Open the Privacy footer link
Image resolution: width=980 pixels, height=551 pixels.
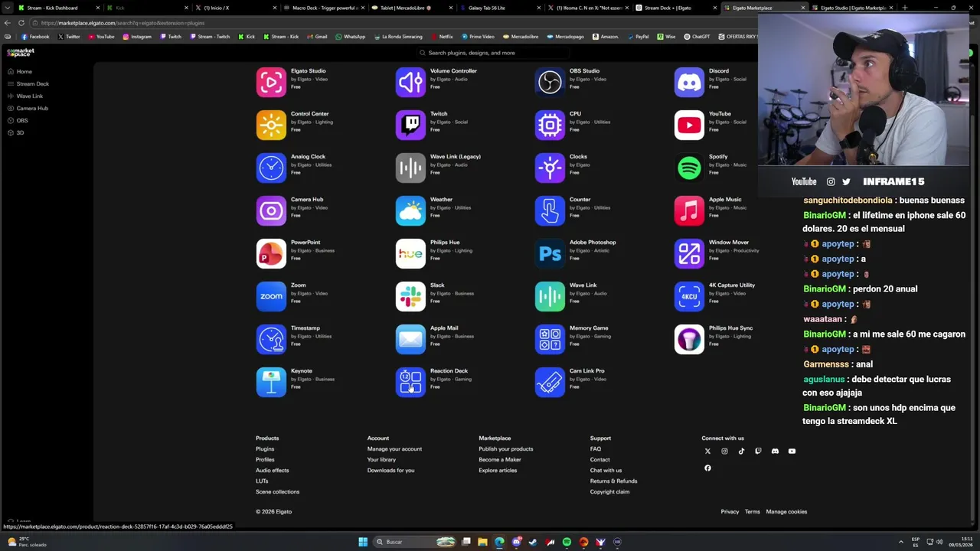click(730, 512)
